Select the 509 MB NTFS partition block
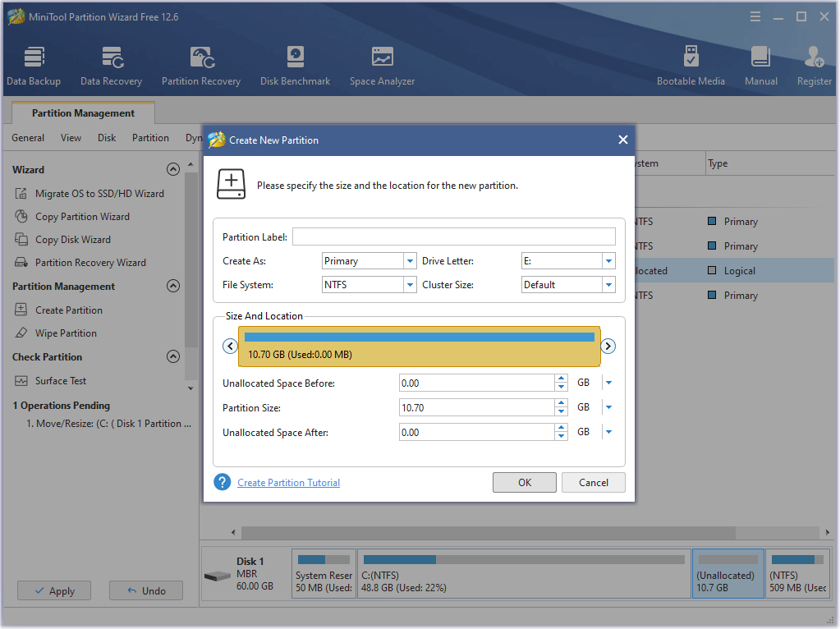 coord(797,573)
